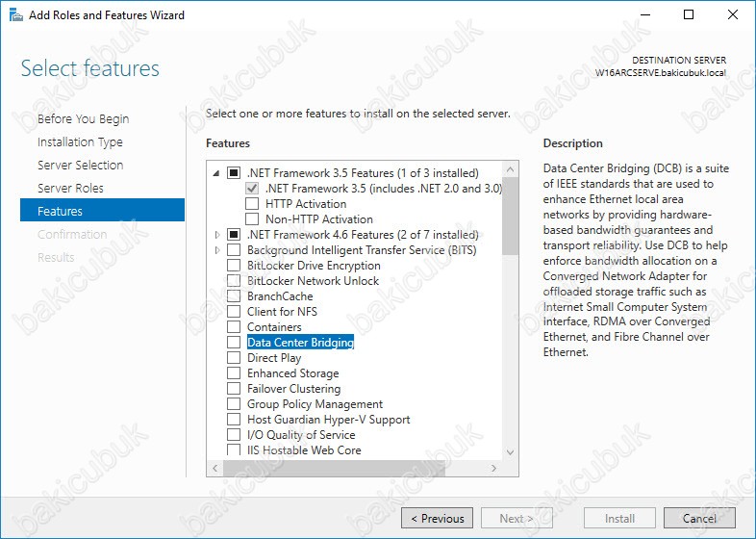Click the horizontal scroll left arrow
Viewport: 756px width, 539px height.
click(x=215, y=468)
